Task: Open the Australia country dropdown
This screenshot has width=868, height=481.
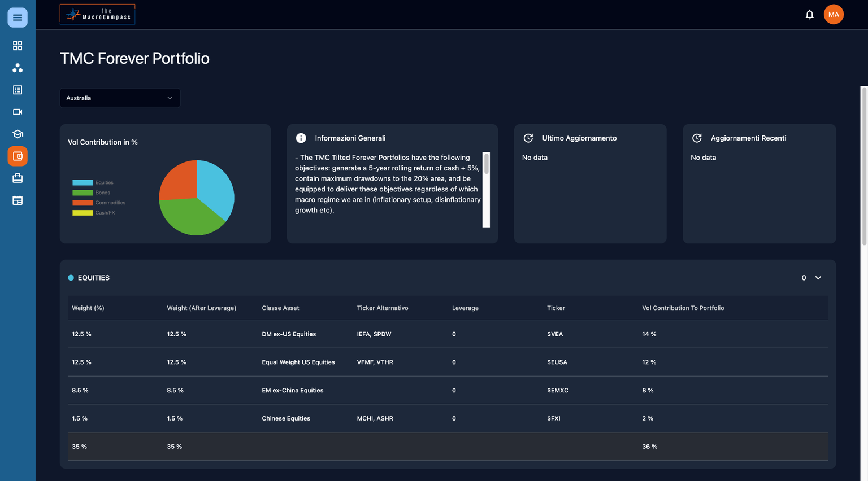Action: (120, 98)
